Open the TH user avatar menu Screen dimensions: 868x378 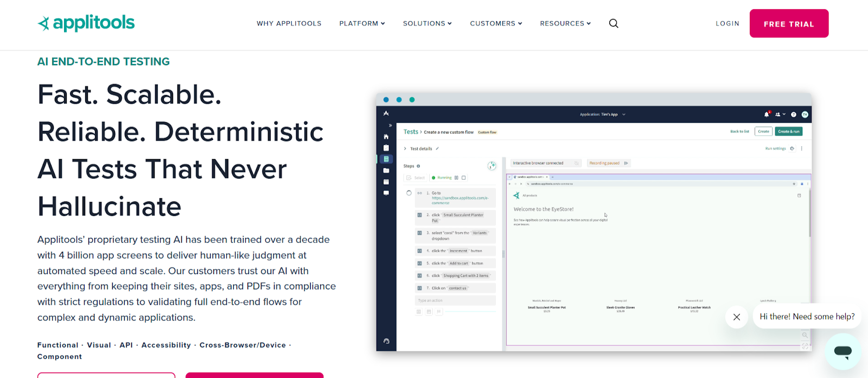805,115
